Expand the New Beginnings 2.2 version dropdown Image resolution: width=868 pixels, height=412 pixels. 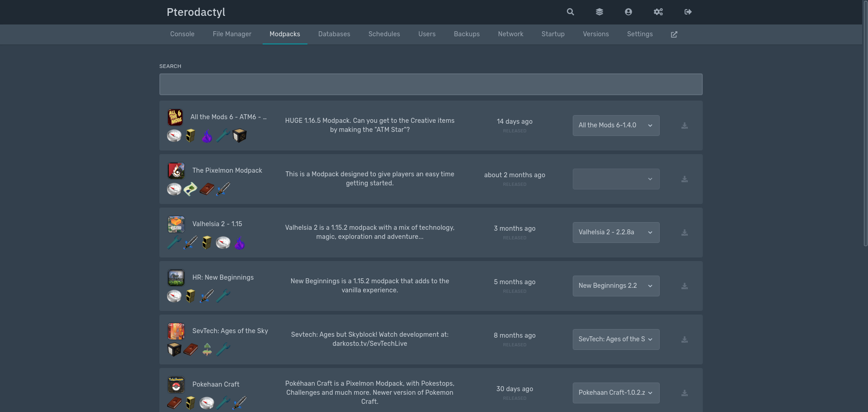615,286
